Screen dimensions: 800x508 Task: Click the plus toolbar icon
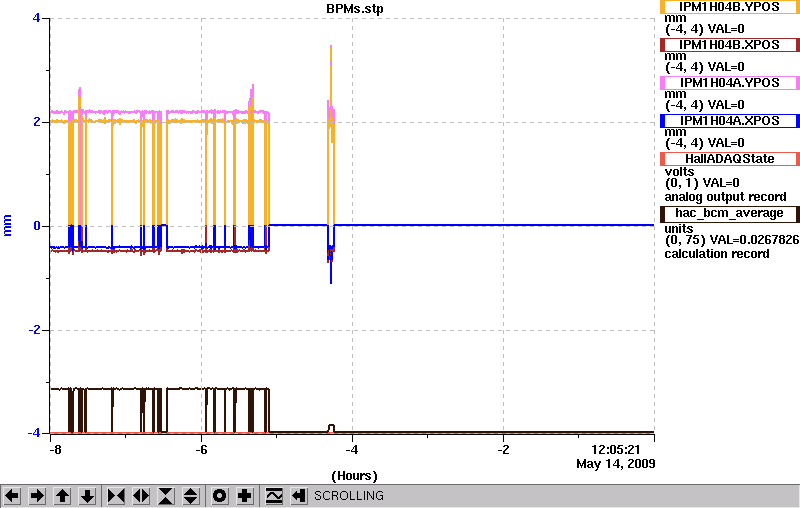(x=245, y=496)
